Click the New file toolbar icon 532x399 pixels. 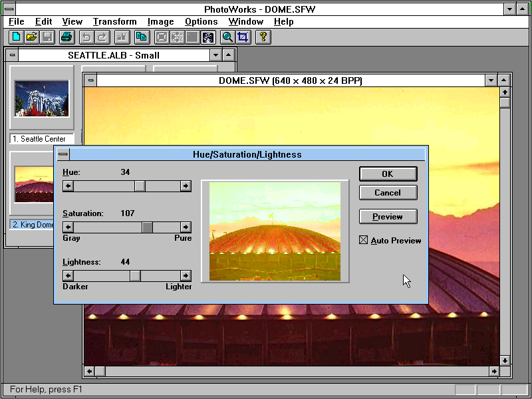click(x=16, y=37)
